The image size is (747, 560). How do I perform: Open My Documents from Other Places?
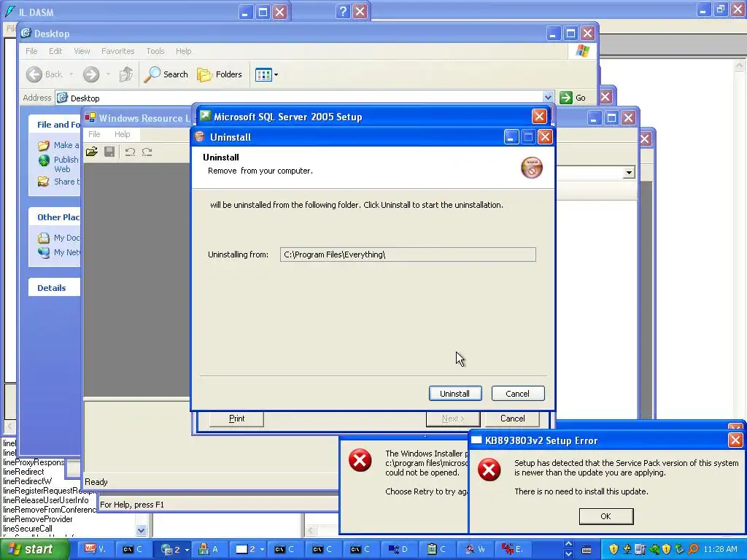pos(60,238)
